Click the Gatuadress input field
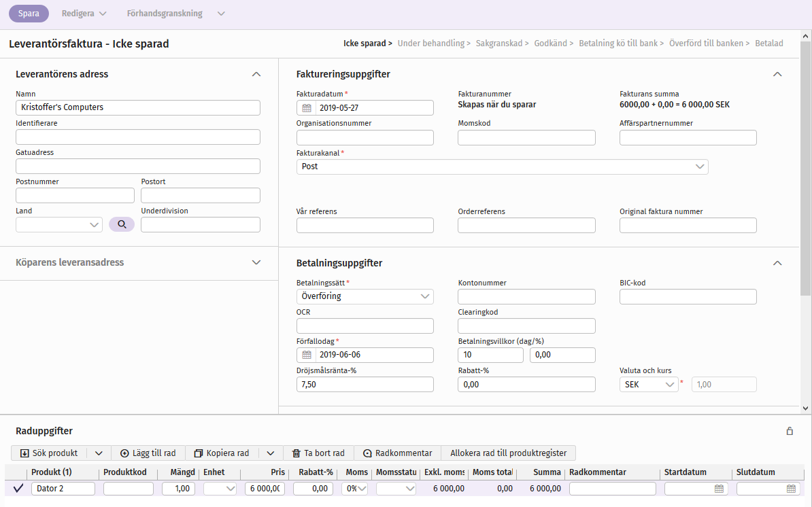Screen dimensions: 812x507 click(x=138, y=166)
